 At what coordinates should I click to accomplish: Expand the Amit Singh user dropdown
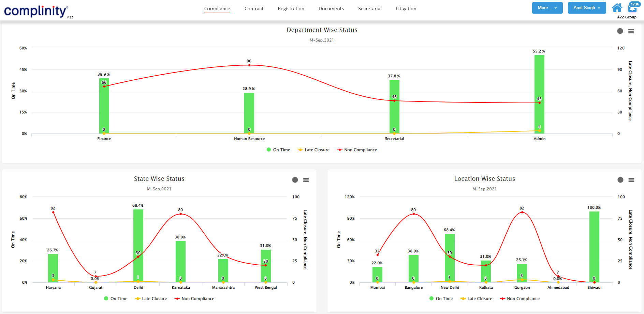tap(587, 7)
